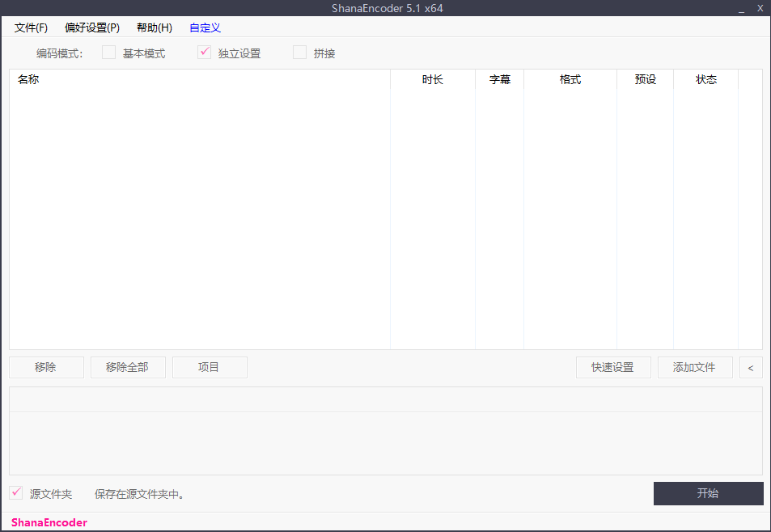This screenshot has width=771, height=532.
Task: Open the 帮助(H) menu
Action: coord(154,27)
